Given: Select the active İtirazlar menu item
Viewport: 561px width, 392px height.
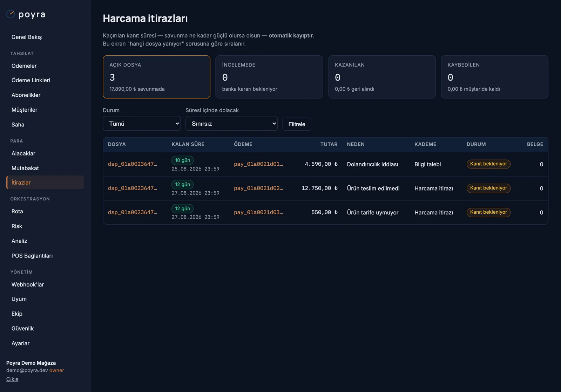Looking at the screenshot, I should 45,183.
